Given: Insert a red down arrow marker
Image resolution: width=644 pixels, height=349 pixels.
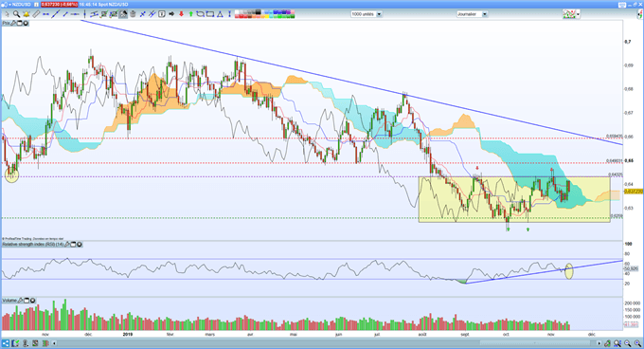Looking at the screenshot, I should click(181, 14).
